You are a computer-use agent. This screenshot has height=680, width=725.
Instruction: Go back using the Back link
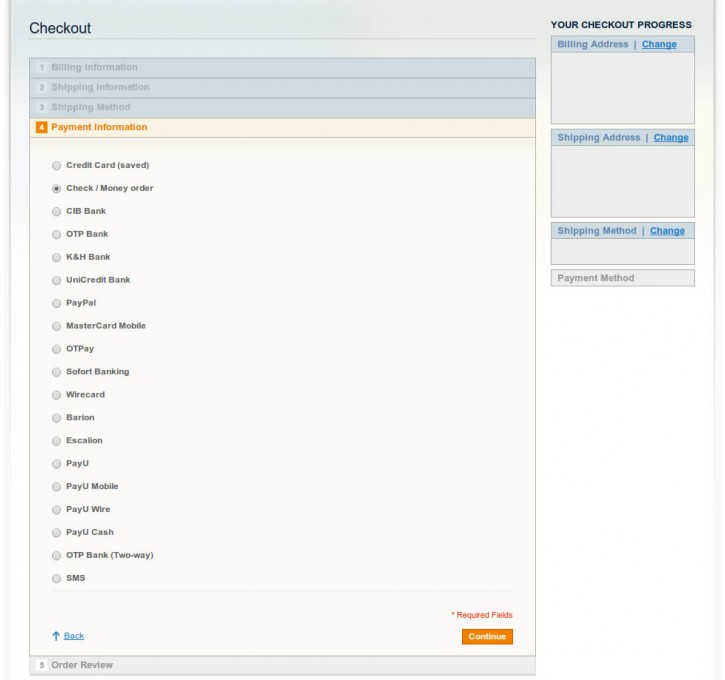point(74,636)
